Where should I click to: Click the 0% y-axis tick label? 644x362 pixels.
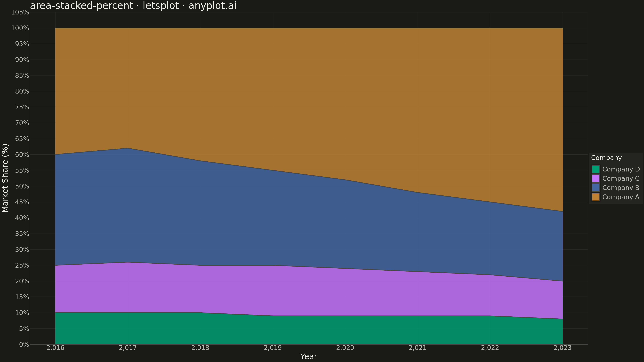[x=24, y=344]
